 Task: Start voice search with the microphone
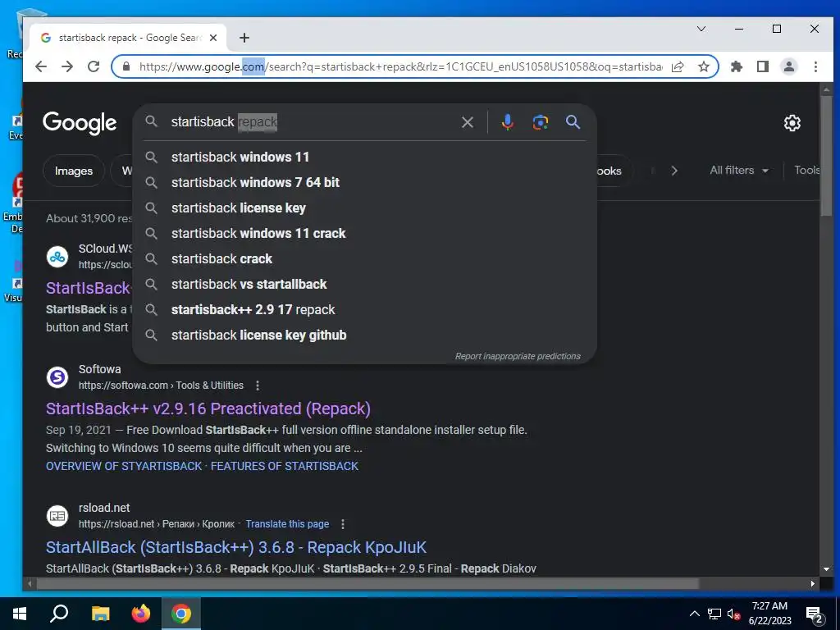point(507,123)
